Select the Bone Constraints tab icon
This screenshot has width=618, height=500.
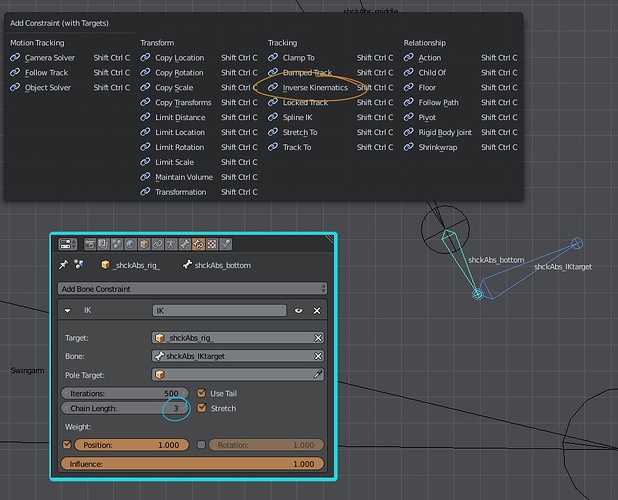[198, 244]
